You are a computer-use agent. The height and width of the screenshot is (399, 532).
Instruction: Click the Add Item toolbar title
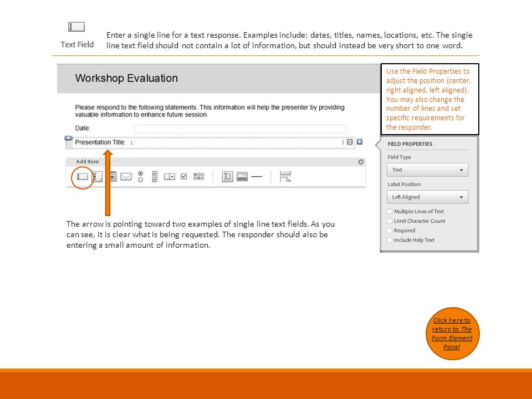(88, 161)
